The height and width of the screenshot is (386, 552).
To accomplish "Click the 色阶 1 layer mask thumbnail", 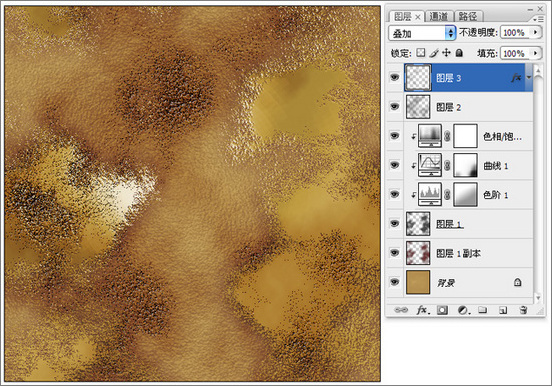I will point(465,194).
